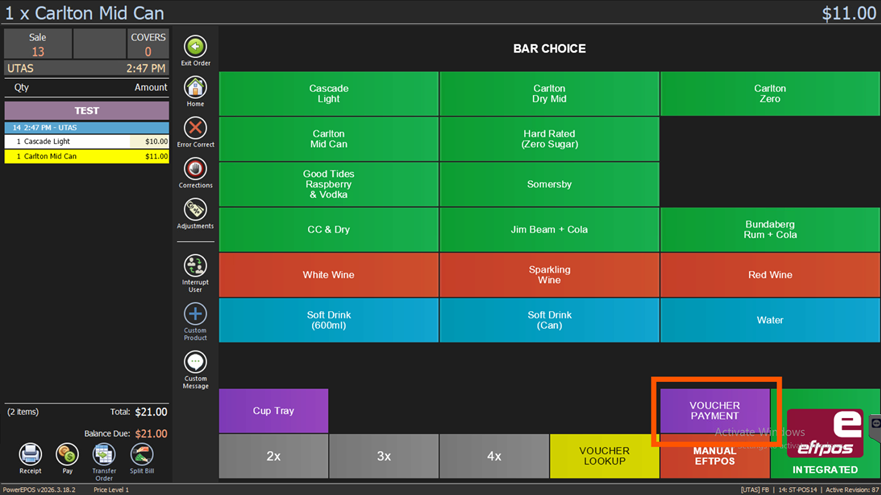This screenshot has height=495, width=881.
Task: Set quantity multiplier to 4x
Action: (494, 456)
